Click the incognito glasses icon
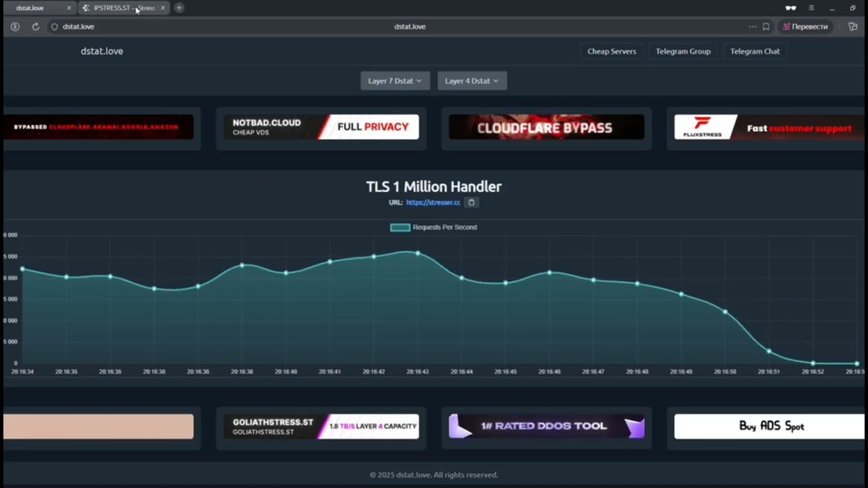The height and width of the screenshot is (488, 868). pos(791,8)
